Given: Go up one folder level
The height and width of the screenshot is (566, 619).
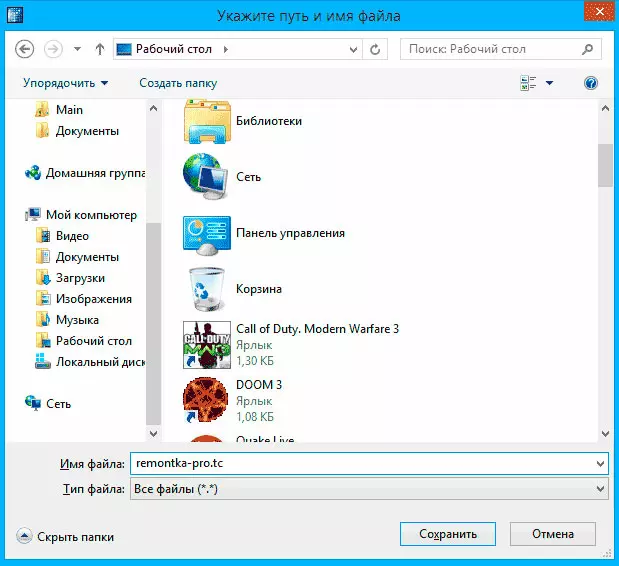Looking at the screenshot, I should tap(100, 48).
